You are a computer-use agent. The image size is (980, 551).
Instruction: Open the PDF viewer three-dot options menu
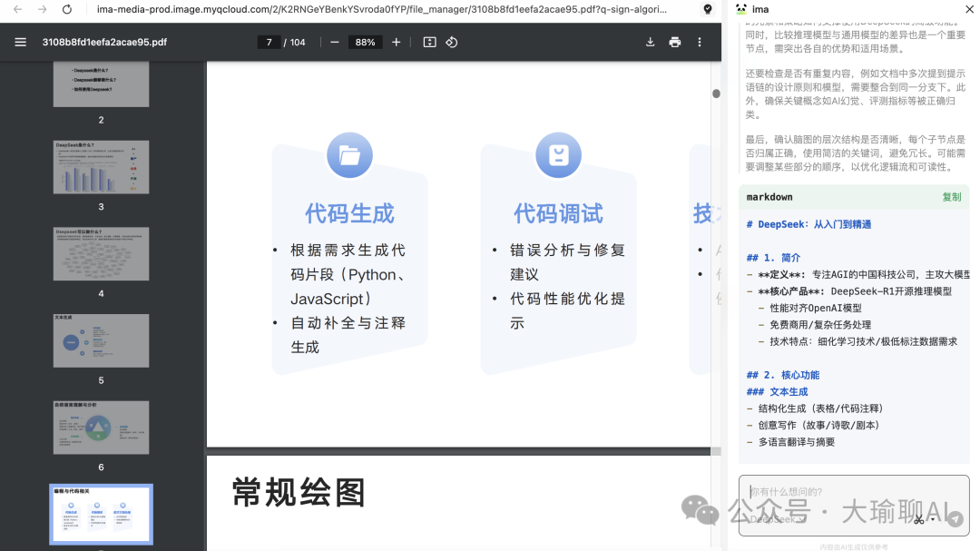pos(700,42)
